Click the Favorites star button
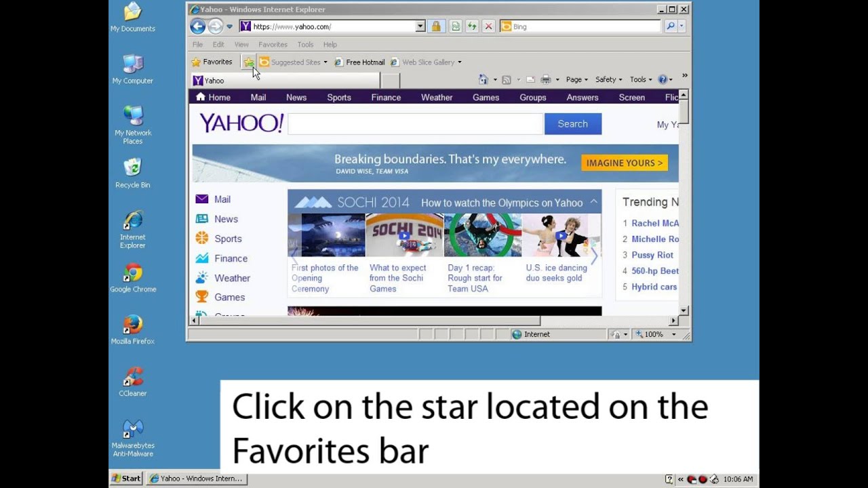Screen dimensions: 868x488 click(211, 62)
